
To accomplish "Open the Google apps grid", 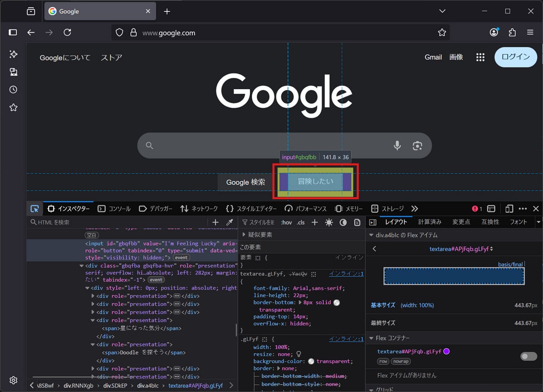I will [481, 57].
